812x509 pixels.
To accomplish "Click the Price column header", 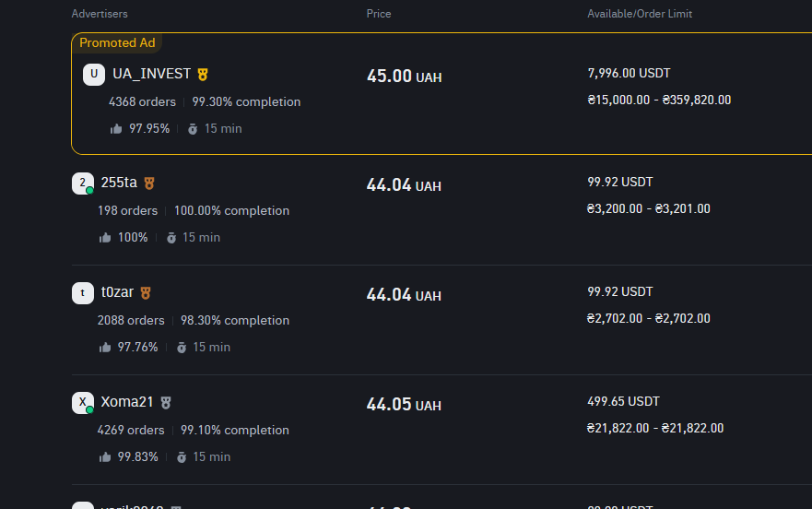I will [x=379, y=14].
